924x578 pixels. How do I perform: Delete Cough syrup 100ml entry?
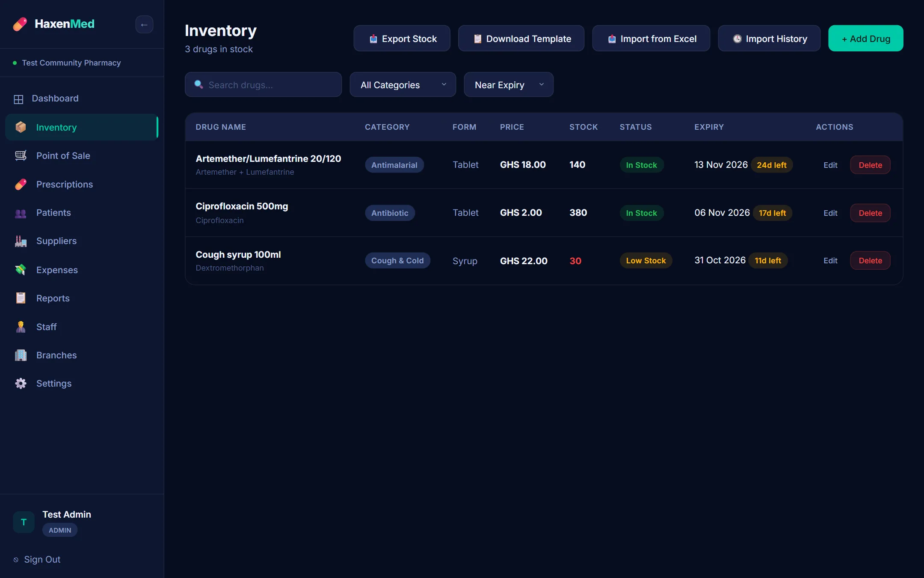pyautogui.click(x=870, y=260)
